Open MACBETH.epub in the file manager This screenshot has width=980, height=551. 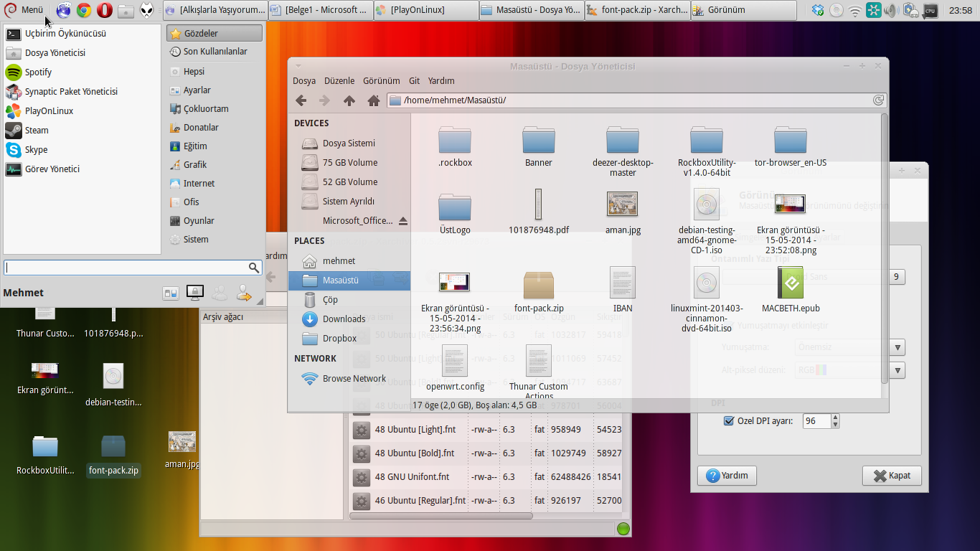point(791,291)
